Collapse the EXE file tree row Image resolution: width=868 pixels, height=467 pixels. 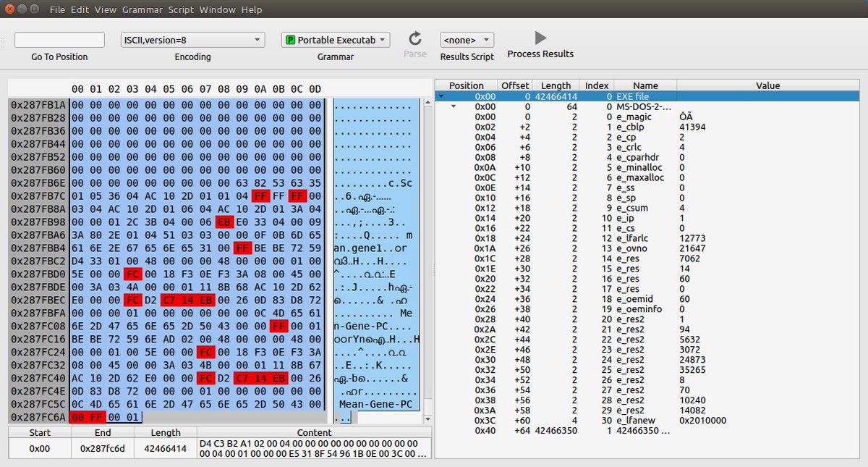pos(441,96)
